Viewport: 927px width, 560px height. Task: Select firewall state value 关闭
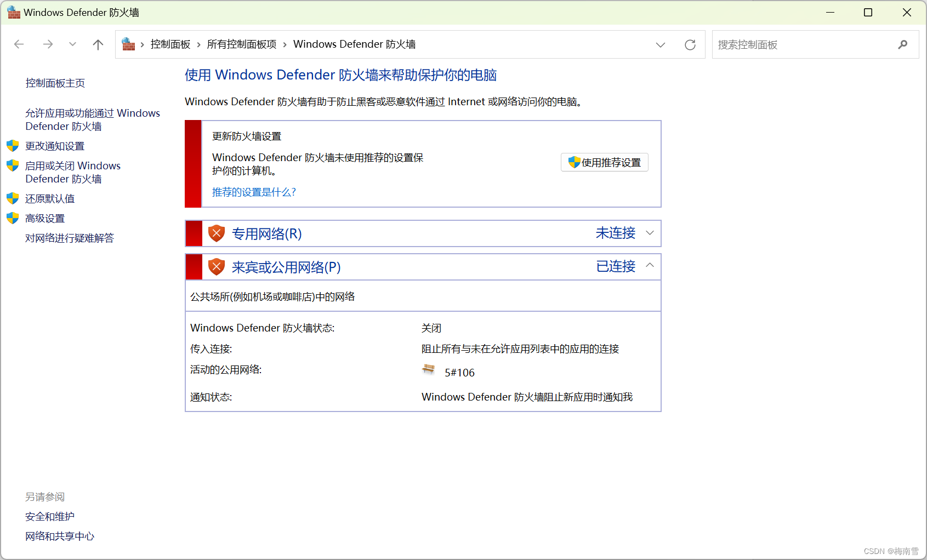point(431,328)
